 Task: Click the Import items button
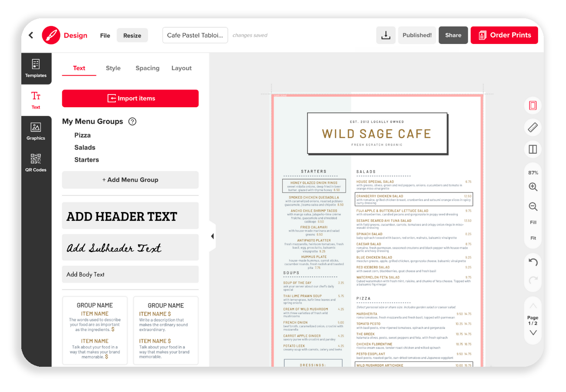coord(130,98)
